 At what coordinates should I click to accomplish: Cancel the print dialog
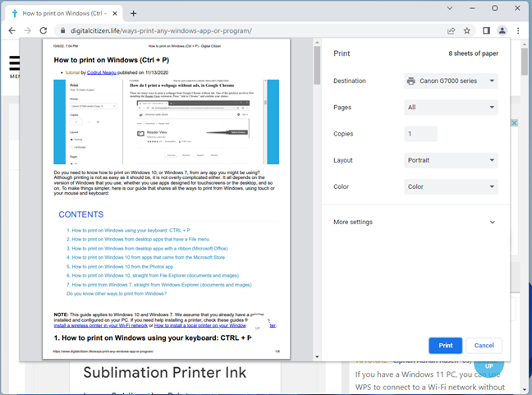click(x=484, y=346)
